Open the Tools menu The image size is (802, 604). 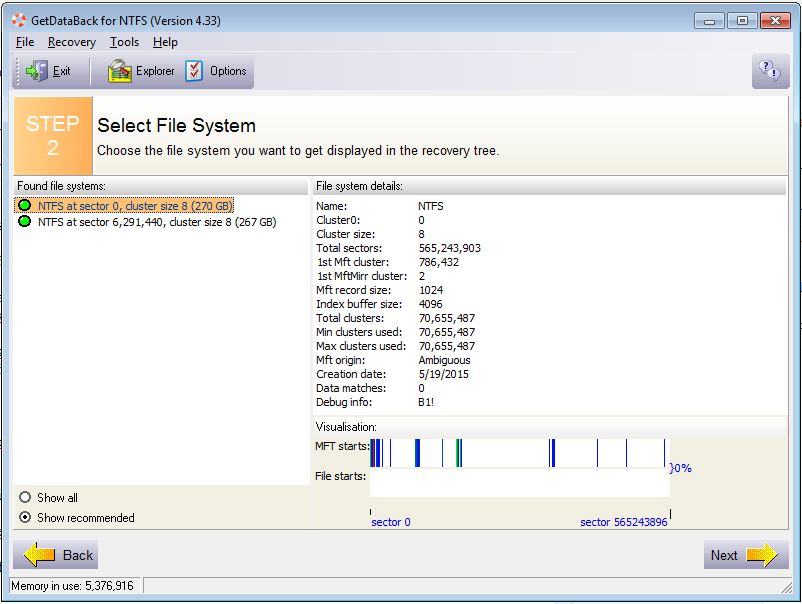pos(124,42)
